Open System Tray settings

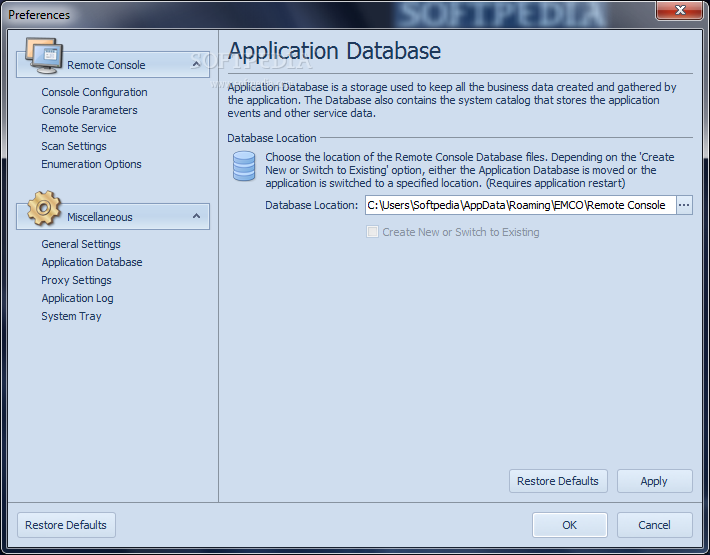71,316
